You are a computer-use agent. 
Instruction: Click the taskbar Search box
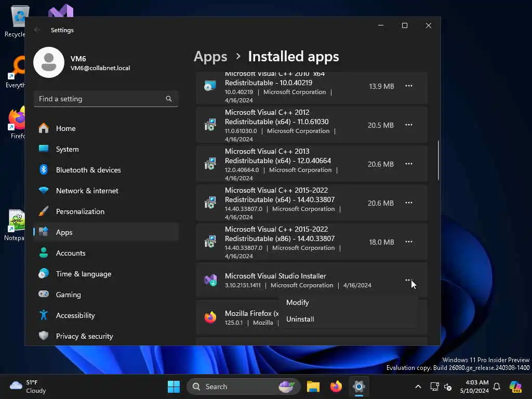click(244, 387)
